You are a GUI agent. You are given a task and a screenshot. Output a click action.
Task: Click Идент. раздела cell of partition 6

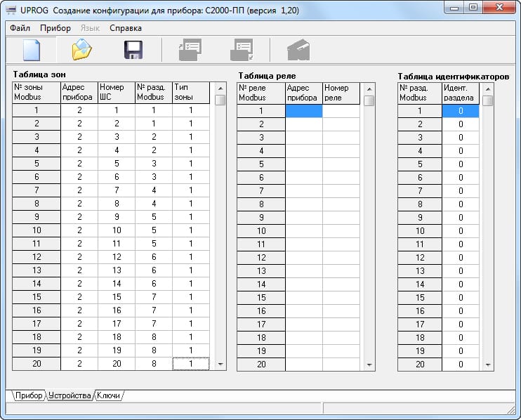click(x=461, y=178)
